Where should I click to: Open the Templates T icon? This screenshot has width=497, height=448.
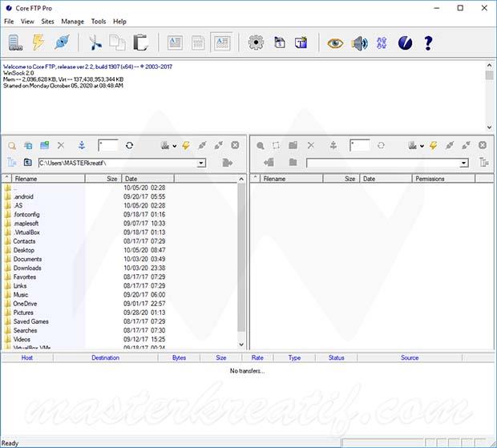(301, 42)
